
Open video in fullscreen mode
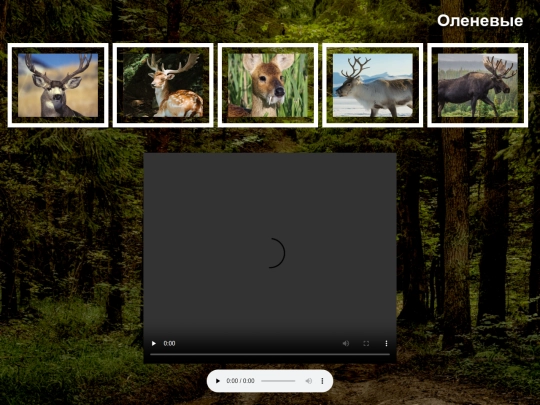pyautogui.click(x=366, y=343)
